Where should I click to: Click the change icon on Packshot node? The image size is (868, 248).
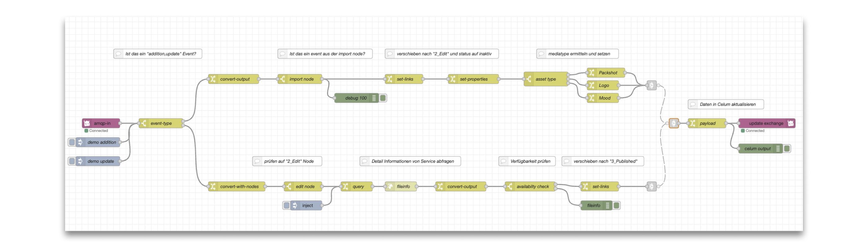tap(592, 73)
